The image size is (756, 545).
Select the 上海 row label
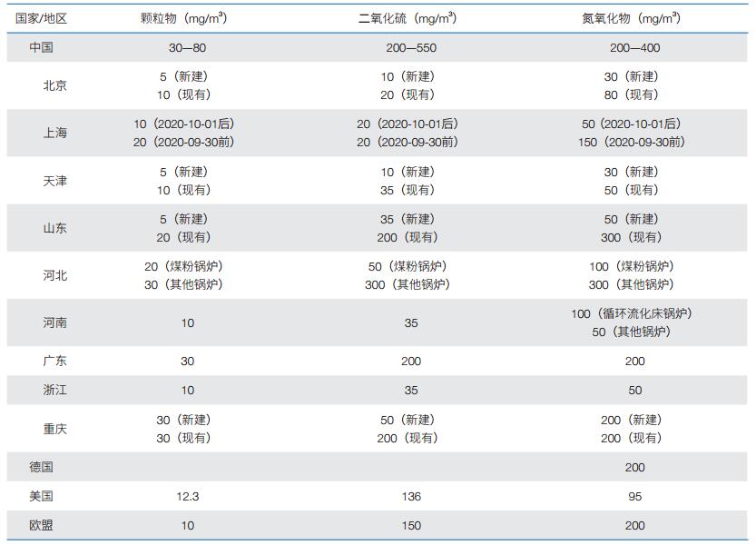pos(55,133)
